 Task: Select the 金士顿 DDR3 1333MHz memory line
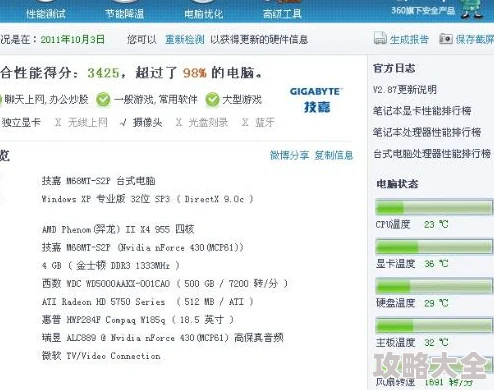(x=111, y=265)
